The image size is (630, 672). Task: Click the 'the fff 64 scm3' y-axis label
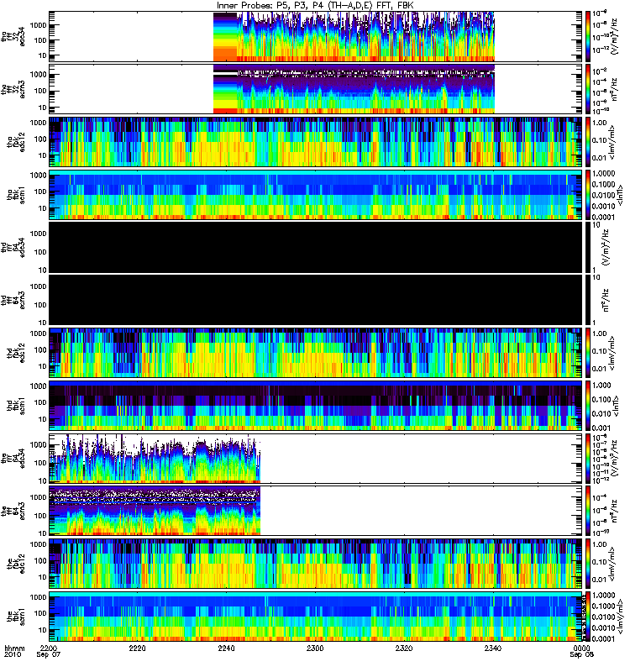[13, 511]
